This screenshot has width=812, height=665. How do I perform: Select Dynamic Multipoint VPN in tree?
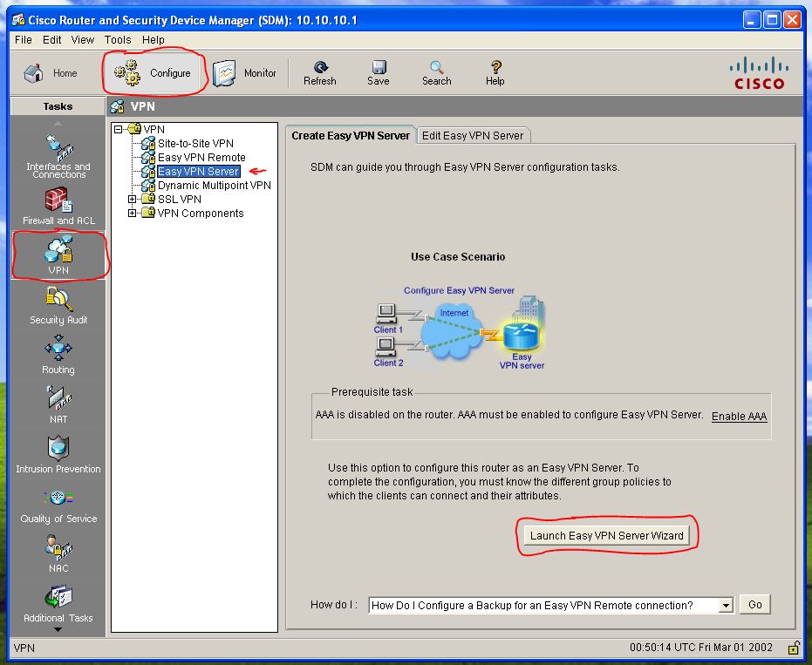tap(214, 186)
